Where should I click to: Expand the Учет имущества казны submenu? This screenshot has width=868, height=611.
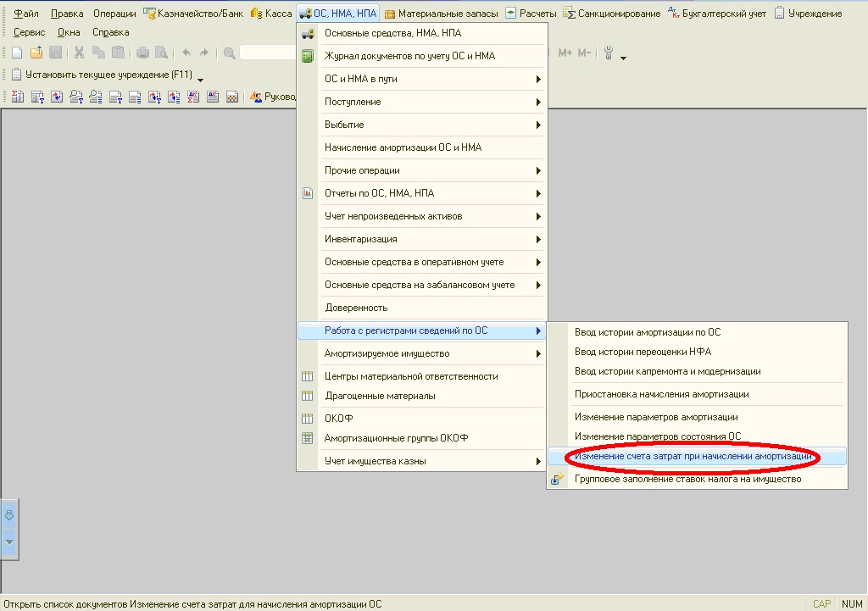tap(422, 461)
